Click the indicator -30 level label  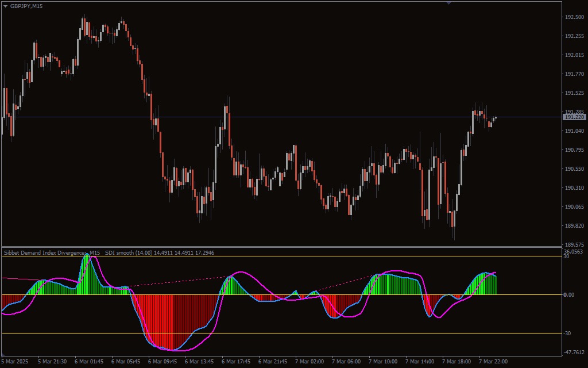tap(567, 333)
